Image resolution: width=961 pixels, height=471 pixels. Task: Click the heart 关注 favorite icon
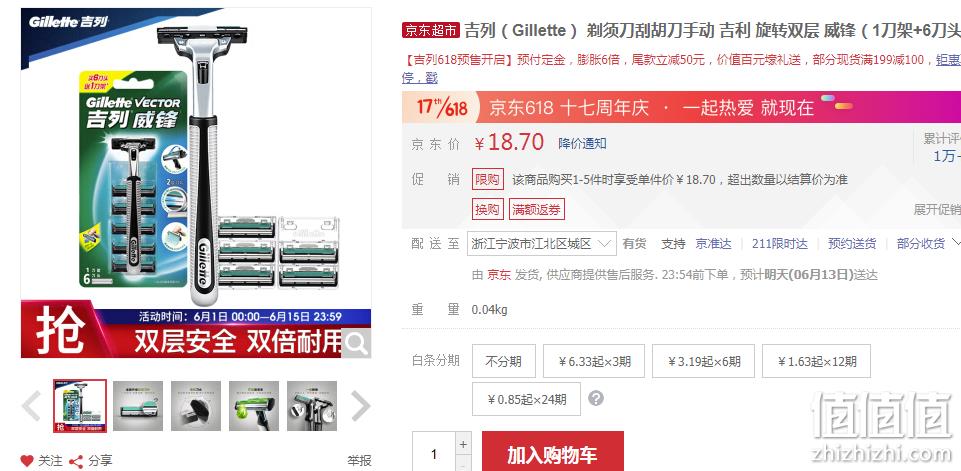[x=26, y=461]
